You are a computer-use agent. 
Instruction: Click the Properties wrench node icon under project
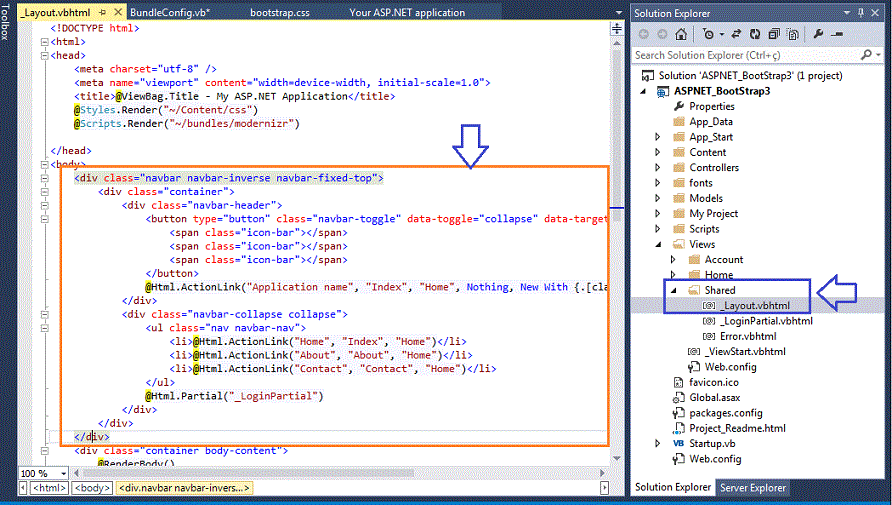pos(679,106)
